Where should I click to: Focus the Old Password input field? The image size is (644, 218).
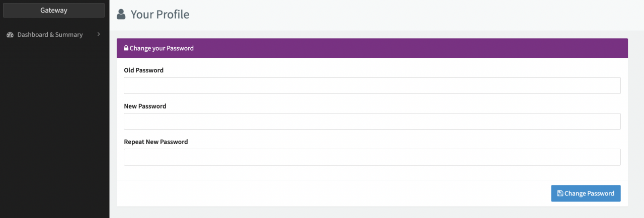coord(372,86)
